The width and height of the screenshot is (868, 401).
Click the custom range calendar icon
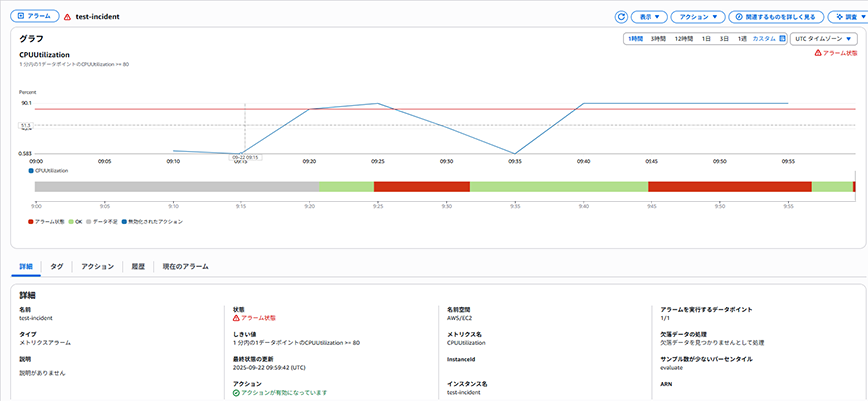tap(782, 39)
